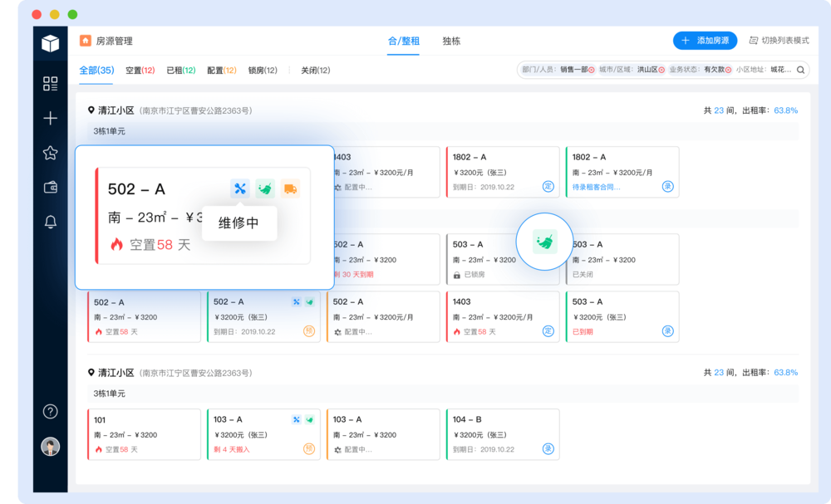Switch to the 锁房(12) tab
The height and width of the screenshot is (504, 831).
click(x=263, y=71)
